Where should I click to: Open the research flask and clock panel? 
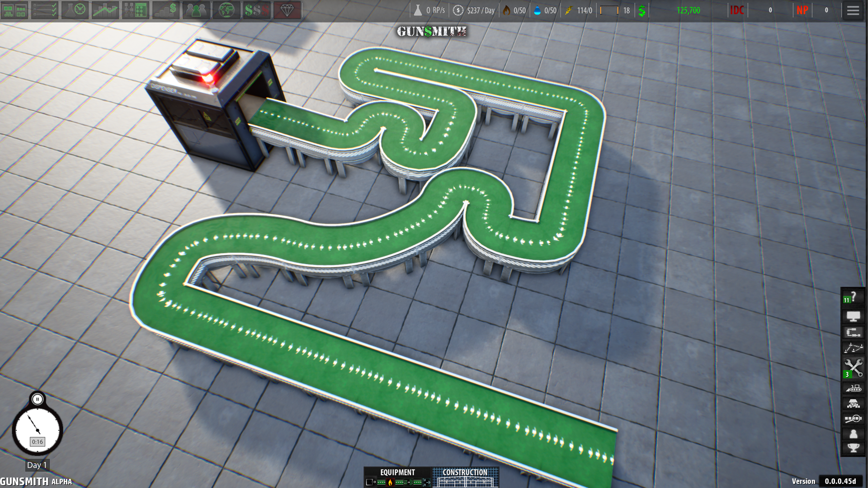pos(75,10)
